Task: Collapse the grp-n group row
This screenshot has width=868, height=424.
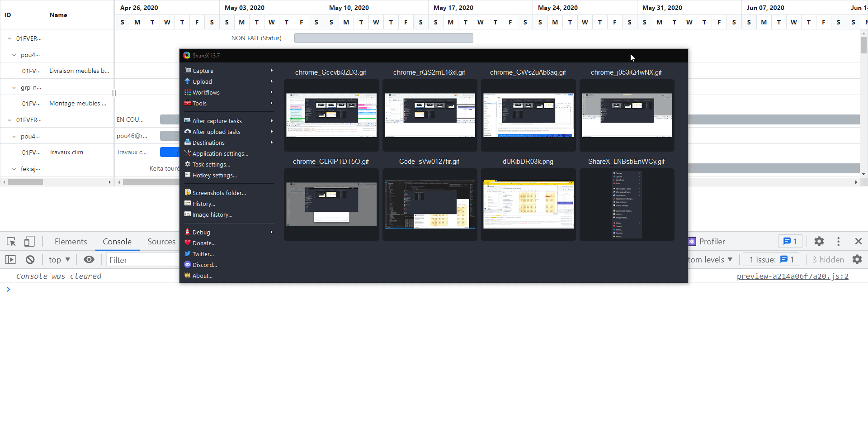Action: pos(14,88)
